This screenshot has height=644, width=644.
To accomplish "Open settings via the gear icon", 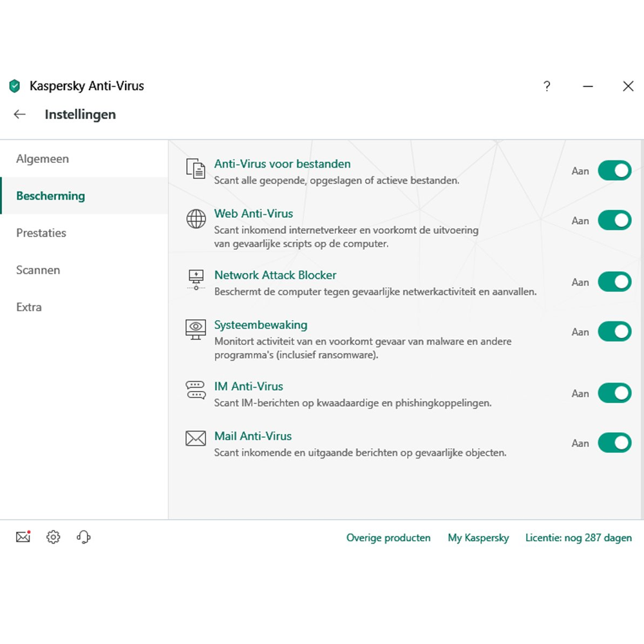I will (x=53, y=537).
